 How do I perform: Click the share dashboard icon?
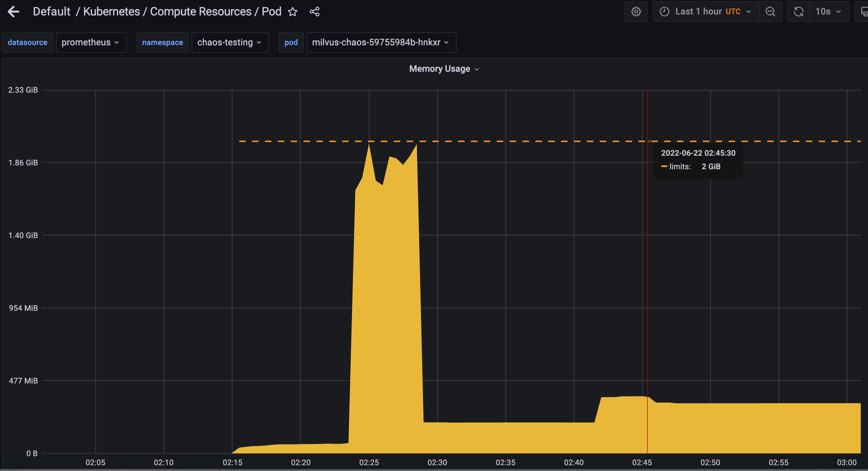[x=314, y=12]
